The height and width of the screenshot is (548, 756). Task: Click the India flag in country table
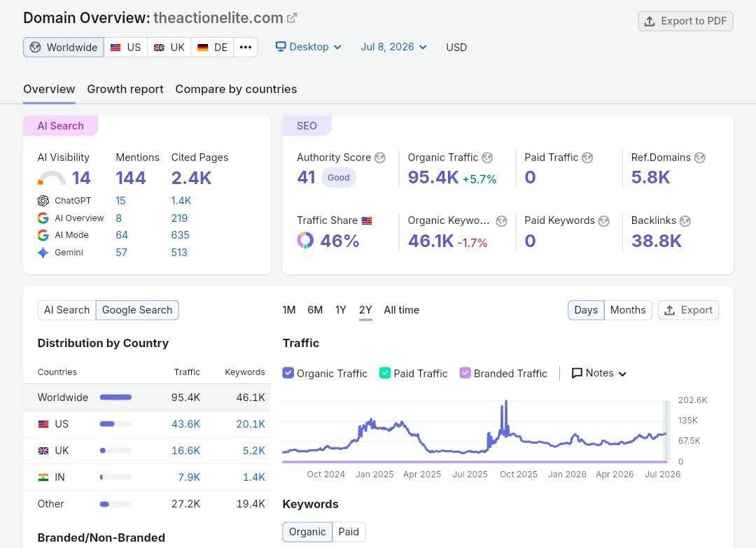point(43,477)
